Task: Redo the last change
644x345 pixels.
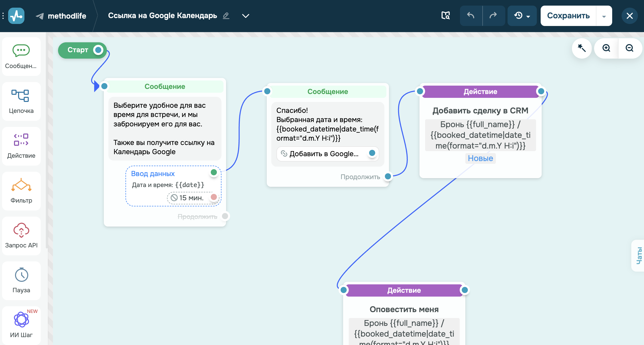Action: point(493,16)
